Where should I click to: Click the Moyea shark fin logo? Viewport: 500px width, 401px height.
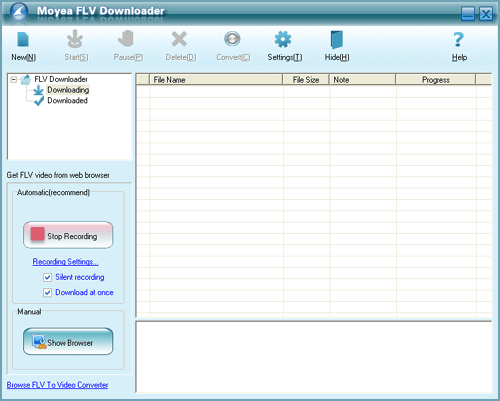(19, 12)
